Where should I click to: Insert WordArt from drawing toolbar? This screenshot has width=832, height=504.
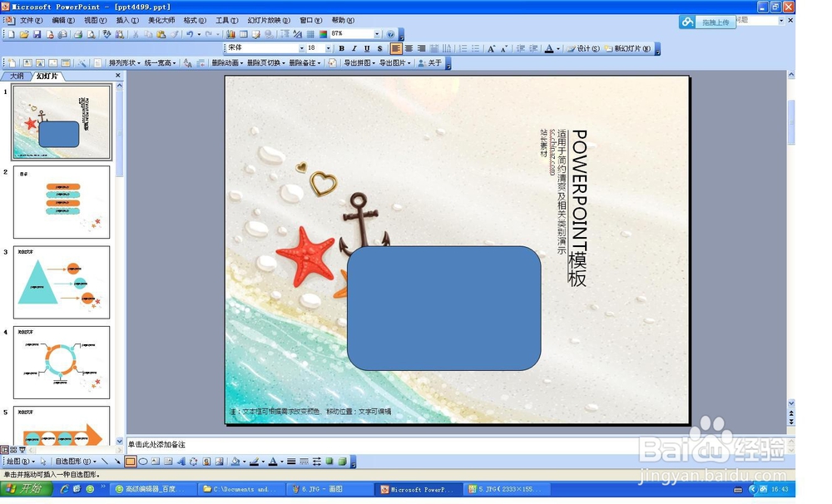click(181, 462)
